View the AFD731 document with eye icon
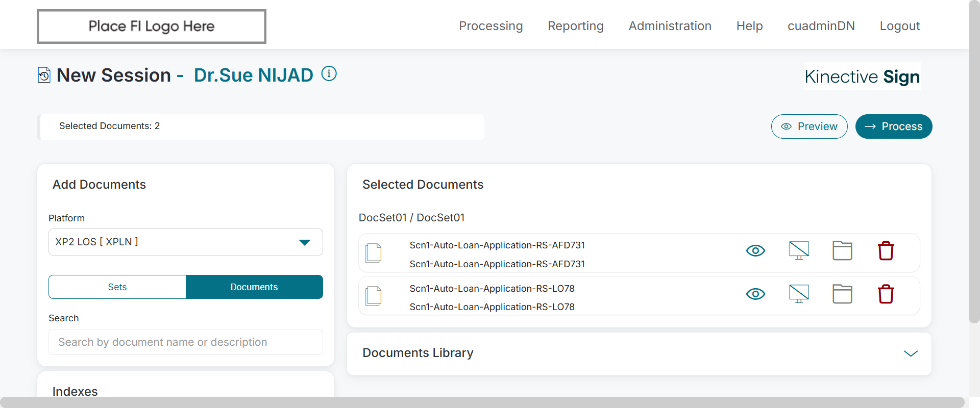980x408 pixels. pyautogui.click(x=755, y=250)
